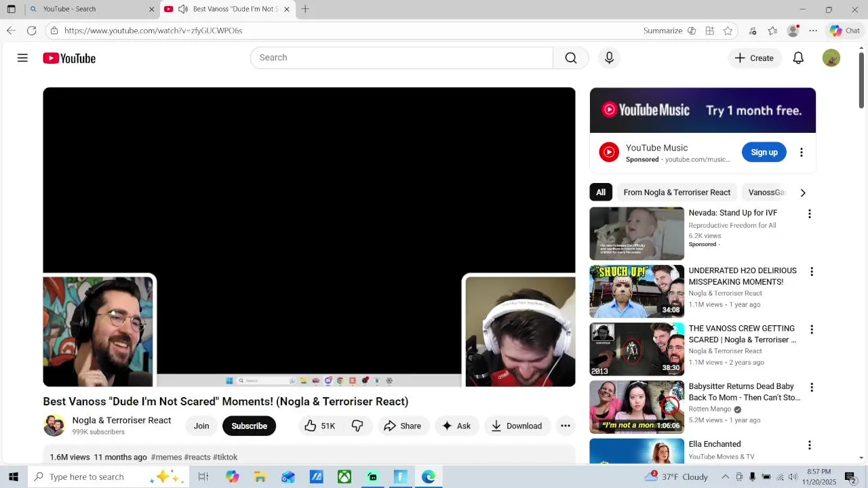Viewport: 868px width, 488px height.
Task: Open Edge profile icon in toolbar
Action: [793, 30]
